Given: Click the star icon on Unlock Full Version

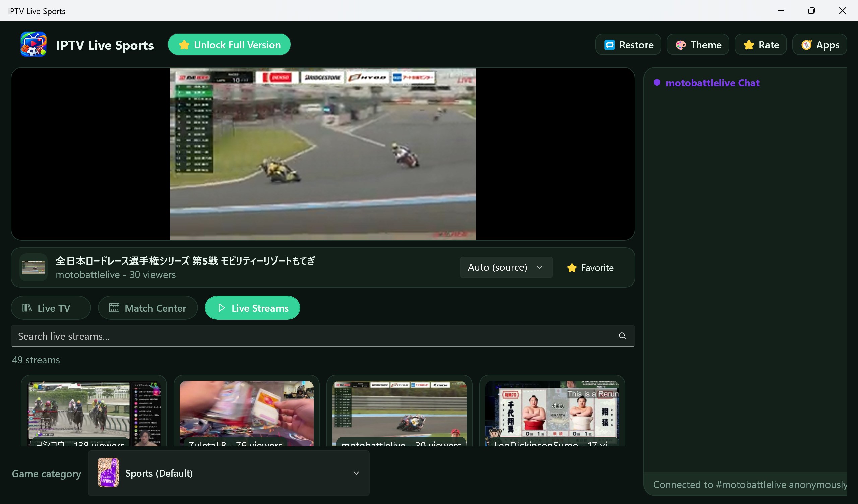Looking at the screenshot, I should point(184,45).
